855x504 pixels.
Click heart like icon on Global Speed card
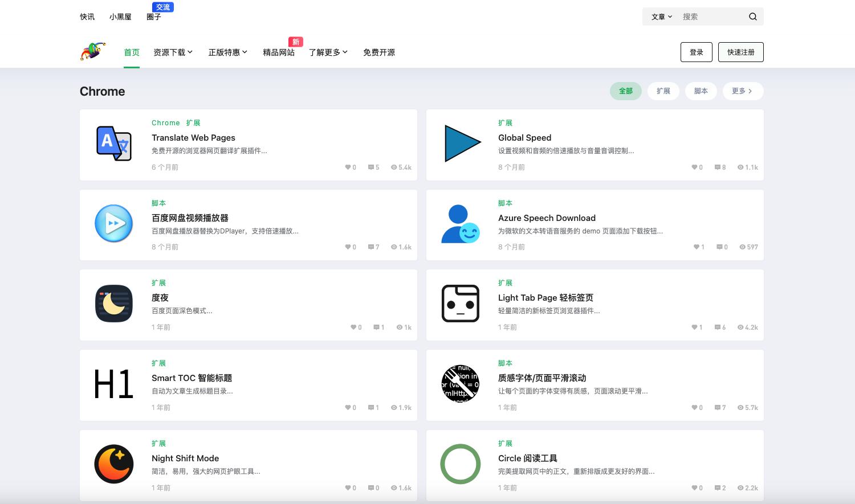[x=694, y=167]
